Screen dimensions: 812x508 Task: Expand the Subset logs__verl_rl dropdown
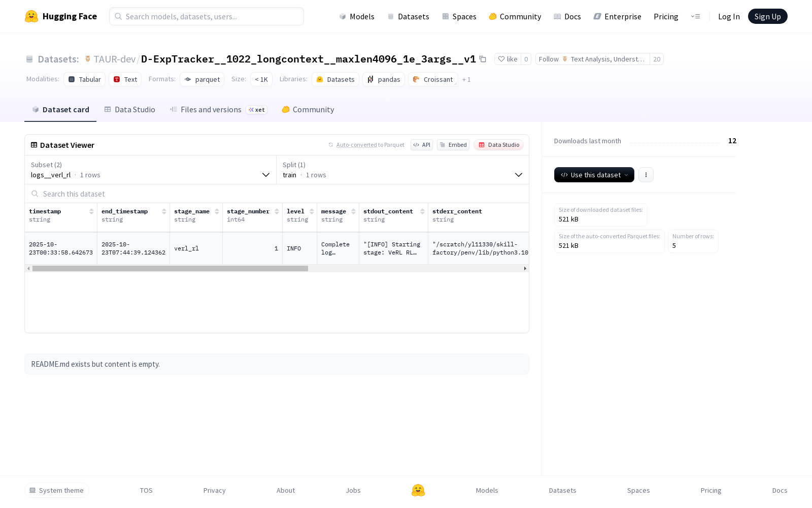pos(151,170)
